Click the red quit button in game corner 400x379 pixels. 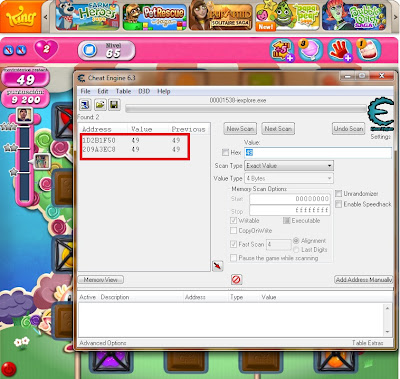coord(9,369)
